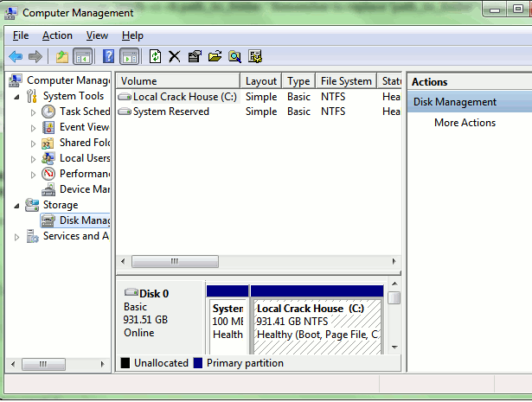Select Disk Management in Actions pane
532x402 pixels.
[x=470, y=102]
